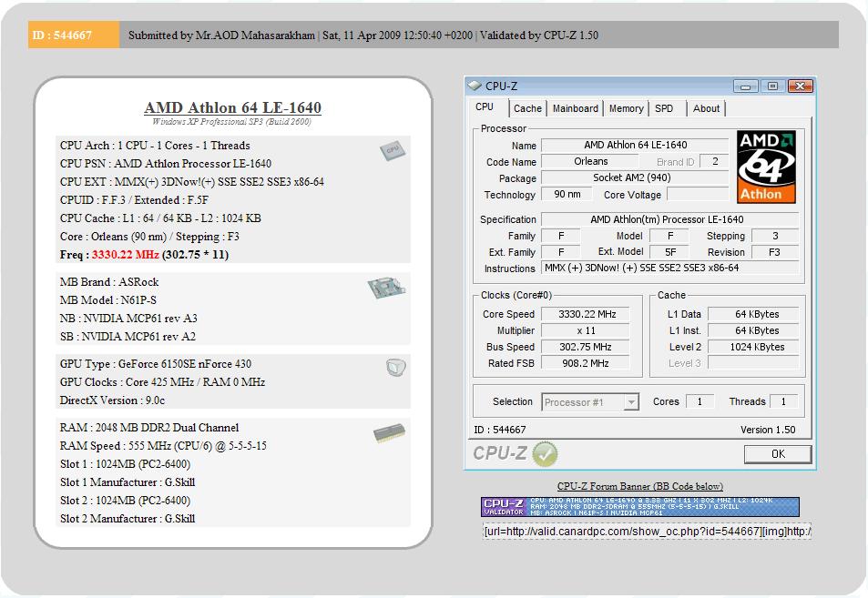
Task: Click the BB code URL text field
Action: (647, 532)
